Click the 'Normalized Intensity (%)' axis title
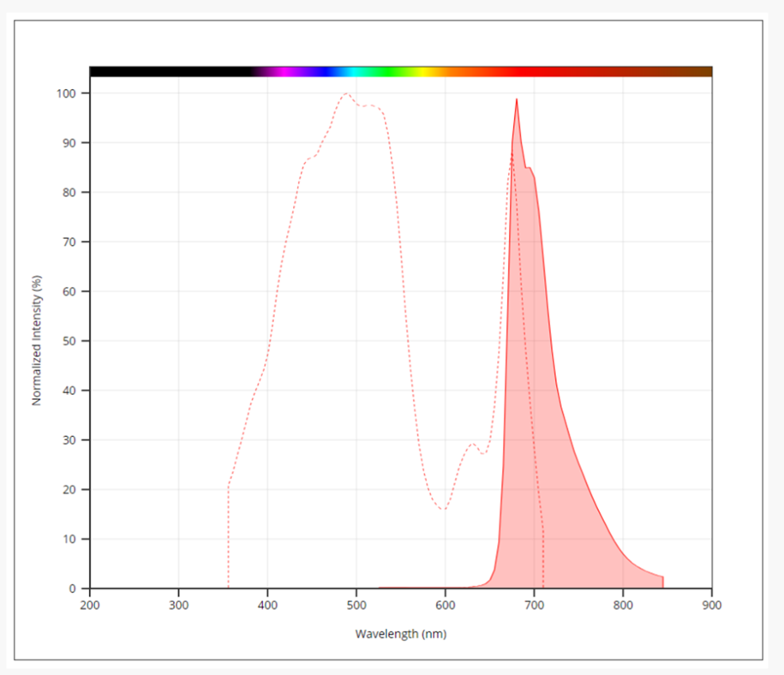The width and height of the screenshot is (784, 675). click(37, 341)
